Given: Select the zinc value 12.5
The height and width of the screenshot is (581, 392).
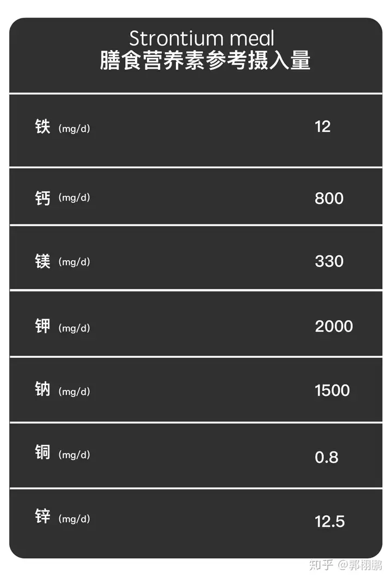Looking at the screenshot, I should tap(330, 521).
